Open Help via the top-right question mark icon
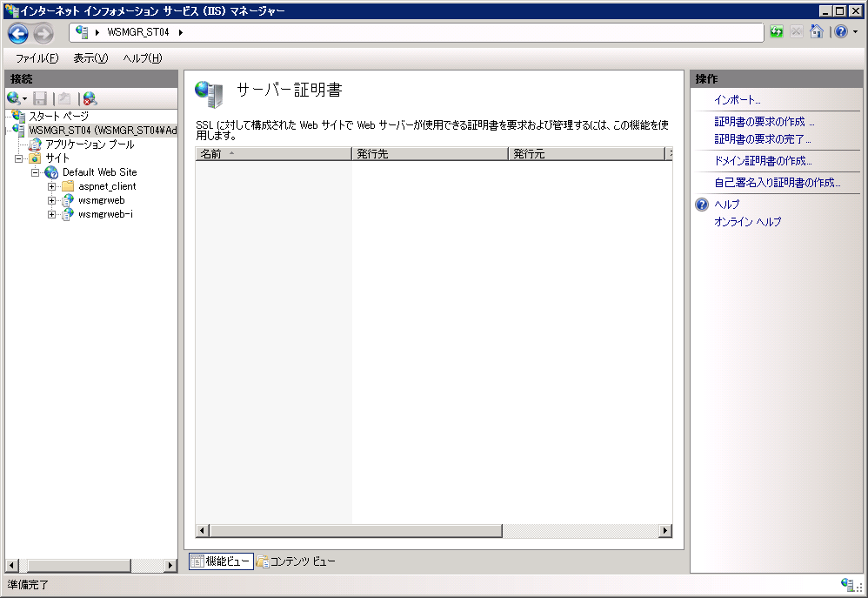The height and width of the screenshot is (598, 868). coord(841,32)
